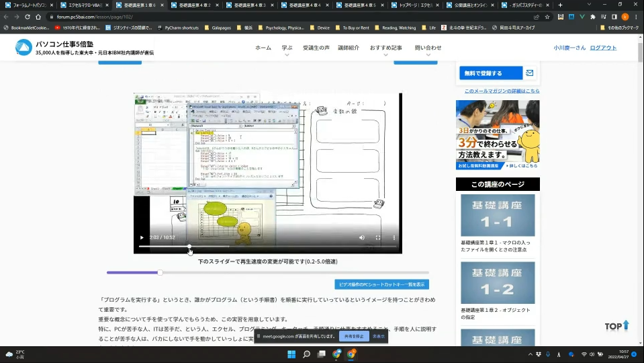644x363 pixels.
Task: Click the TOP arrow to scroll up
Action: coord(617,326)
